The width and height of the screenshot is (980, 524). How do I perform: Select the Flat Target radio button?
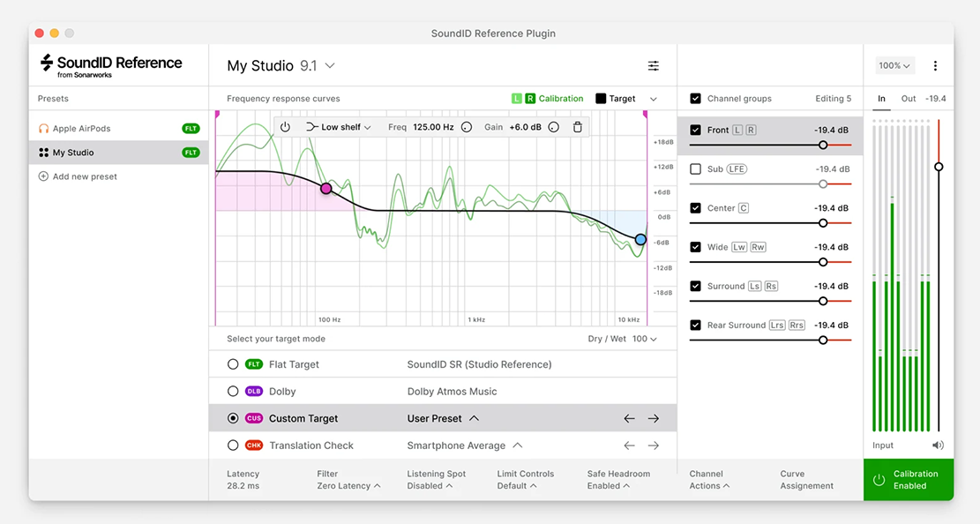pos(233,364)
